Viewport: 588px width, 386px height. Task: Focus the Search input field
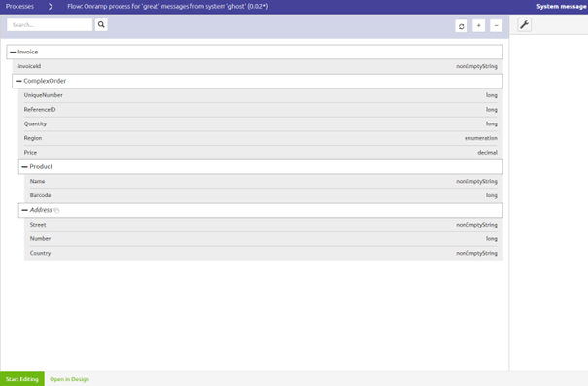point(50,24)
